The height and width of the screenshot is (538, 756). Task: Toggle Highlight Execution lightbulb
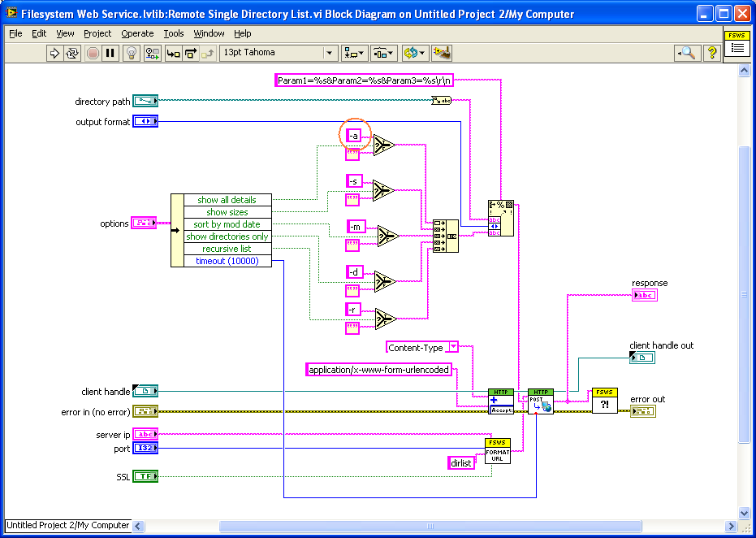click(132, 53)
